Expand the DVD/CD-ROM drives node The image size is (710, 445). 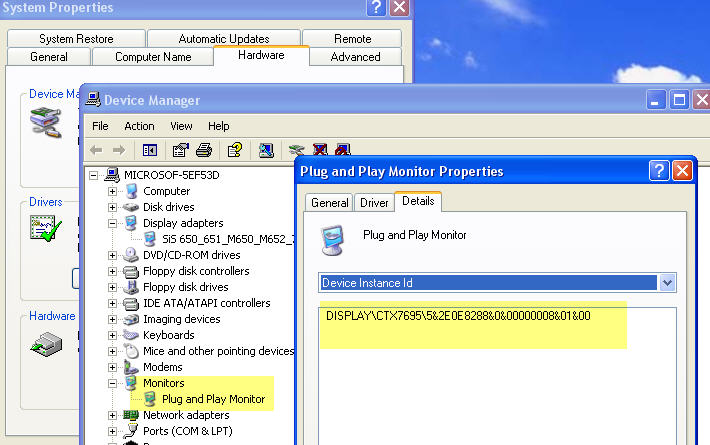tap(112, 255)
